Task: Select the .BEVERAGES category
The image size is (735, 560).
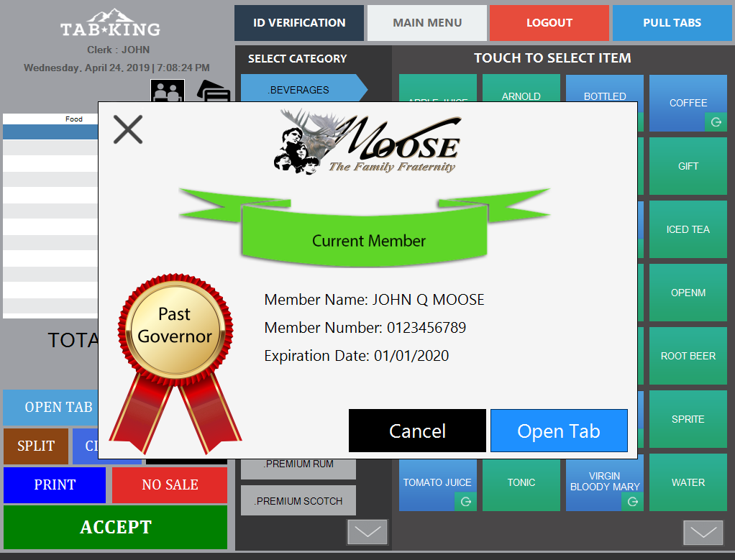Action: coord(303,88)
